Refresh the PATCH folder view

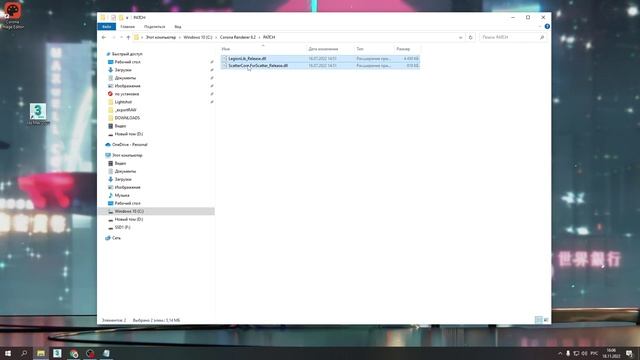[470, 37]
